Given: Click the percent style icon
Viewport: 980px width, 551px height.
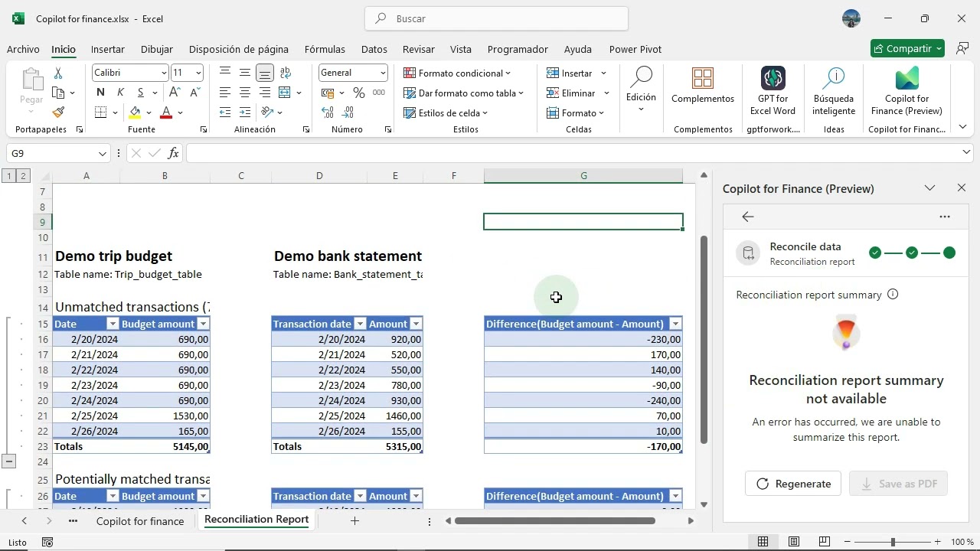Looking at the screenshot, I should [358, 93].
